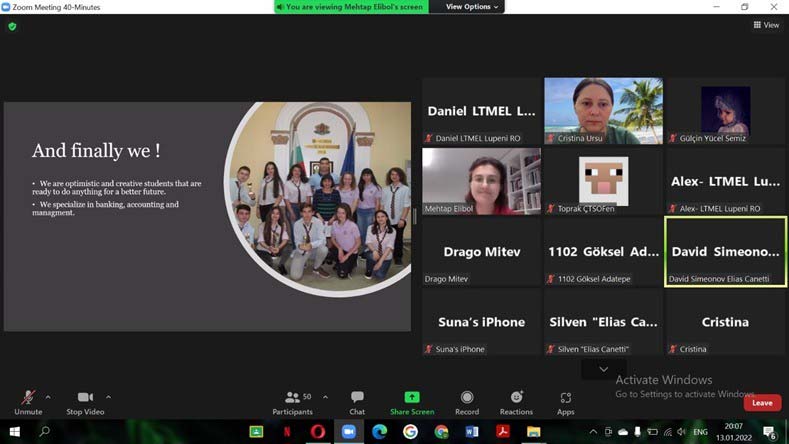Start recording the meeting
This screenshot has width=789, height=444.
pyautogui.click(x=467, y=402)
